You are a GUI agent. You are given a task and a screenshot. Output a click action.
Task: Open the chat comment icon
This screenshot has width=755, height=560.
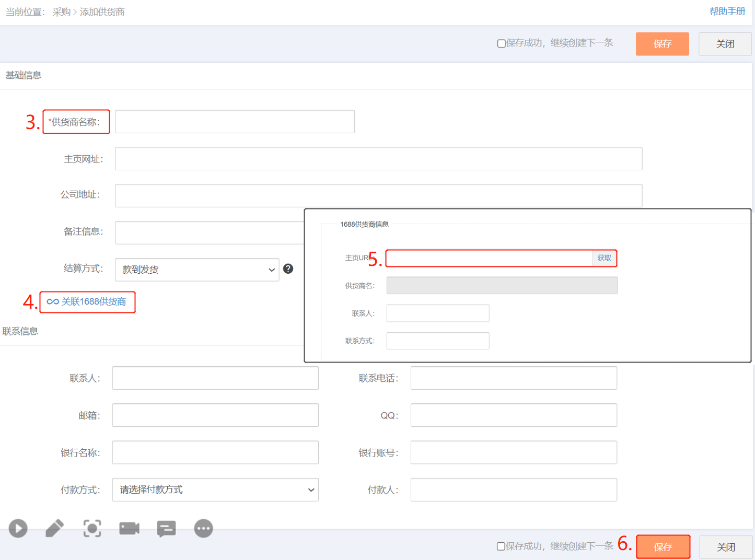click(x=166, y=529)
